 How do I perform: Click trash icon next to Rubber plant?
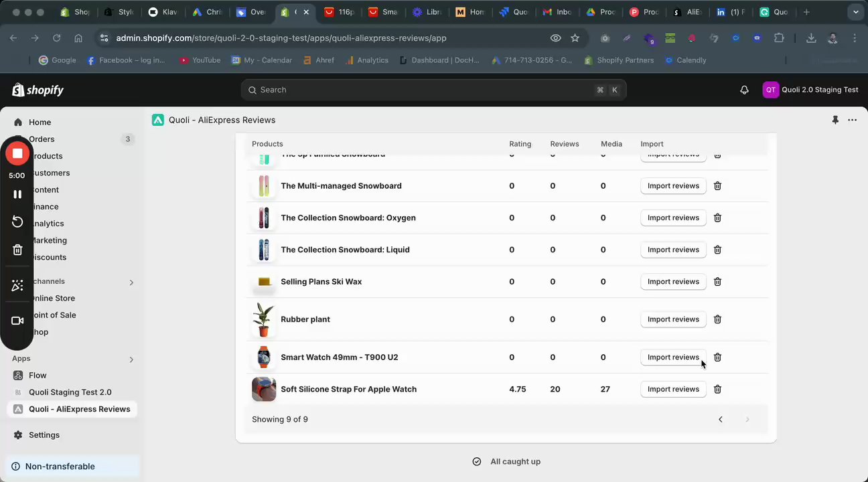pos(717,319)
